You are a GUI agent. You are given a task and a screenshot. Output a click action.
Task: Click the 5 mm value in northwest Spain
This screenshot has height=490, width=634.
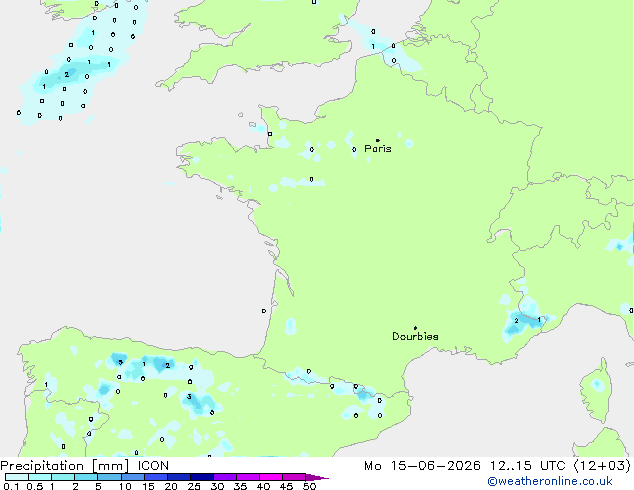pyautogui.click(x=120, y=362)
